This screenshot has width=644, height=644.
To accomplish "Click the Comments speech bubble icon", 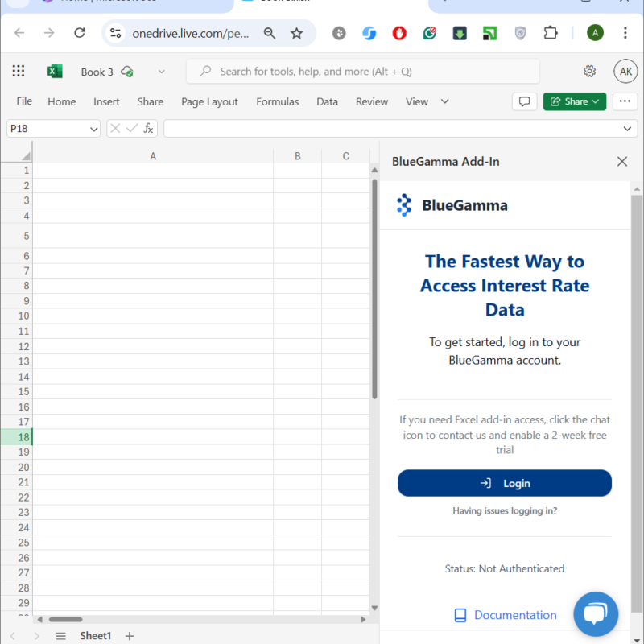I will pos(524,101).
